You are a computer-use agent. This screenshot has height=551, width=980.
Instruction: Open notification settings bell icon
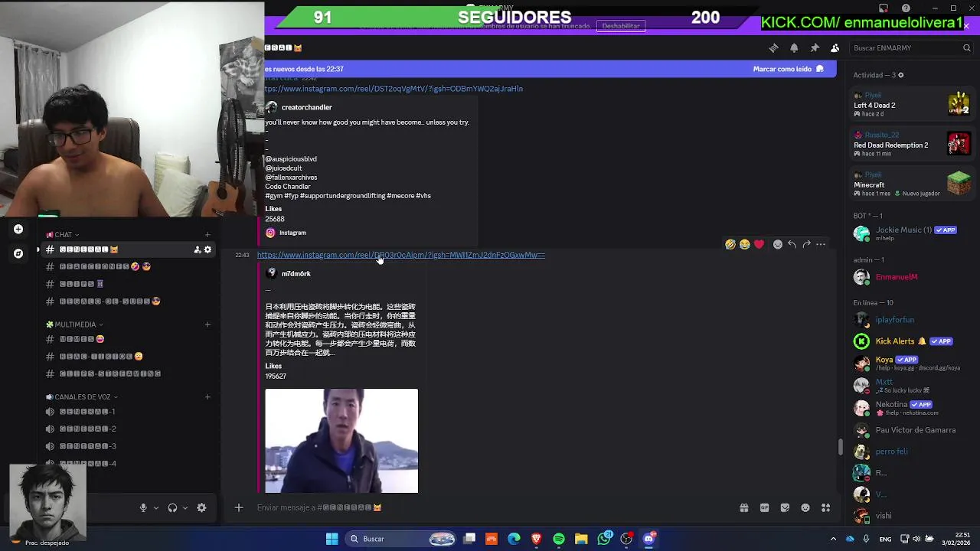[x=794, y=47]
